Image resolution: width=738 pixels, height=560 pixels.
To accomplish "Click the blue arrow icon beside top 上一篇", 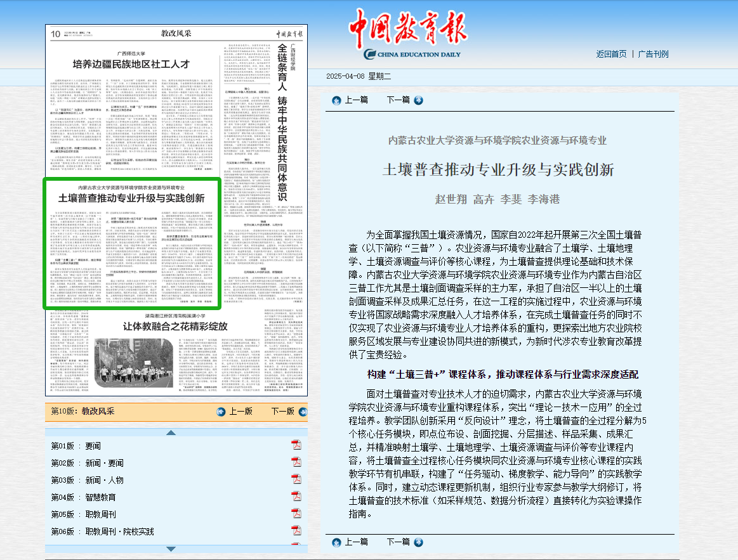I will coord(336,100).
